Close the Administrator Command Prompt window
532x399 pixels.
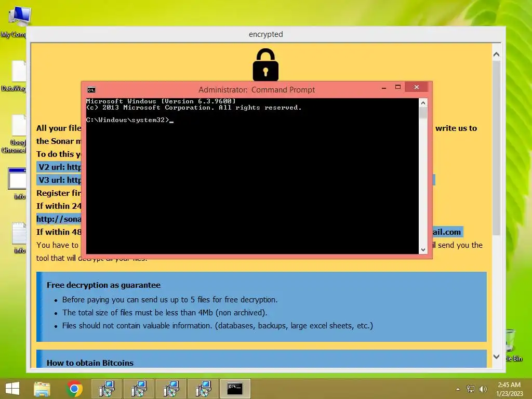pyautogui.click(x=416, y=87)
